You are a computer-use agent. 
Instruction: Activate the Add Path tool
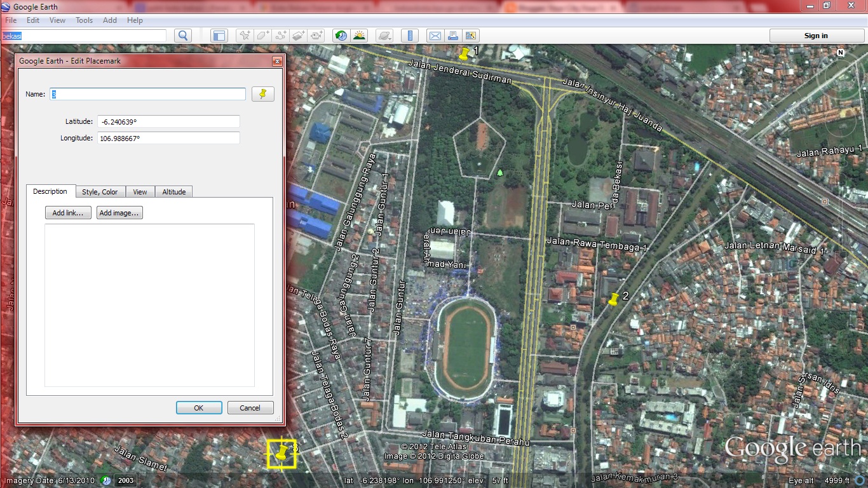pos(280,36)
